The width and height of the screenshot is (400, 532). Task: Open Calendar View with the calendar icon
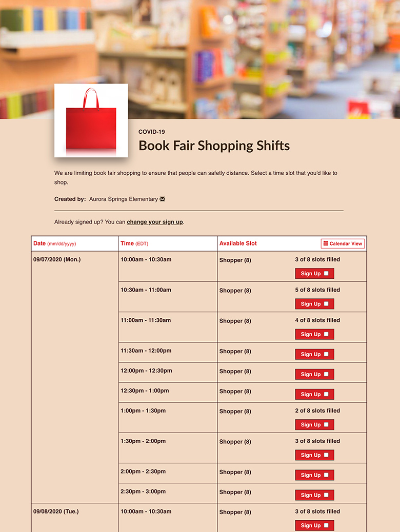(343, 243)
